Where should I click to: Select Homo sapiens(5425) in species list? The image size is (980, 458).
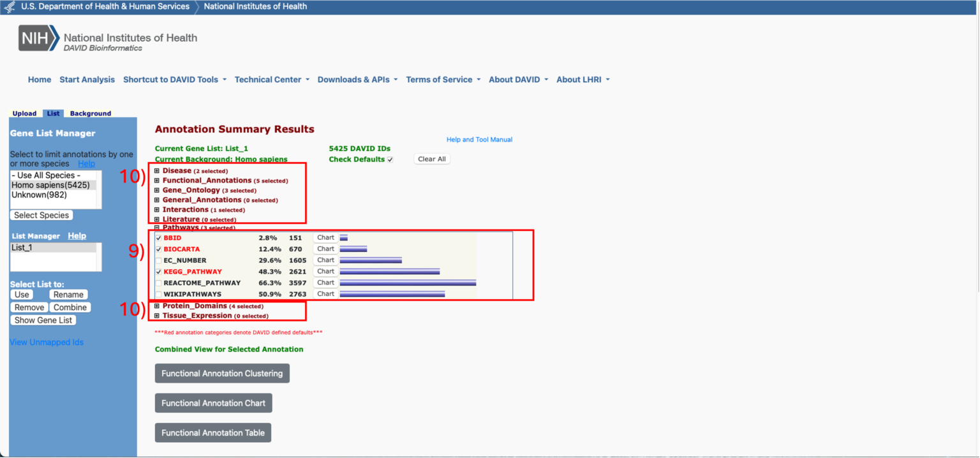pos(50,185)
